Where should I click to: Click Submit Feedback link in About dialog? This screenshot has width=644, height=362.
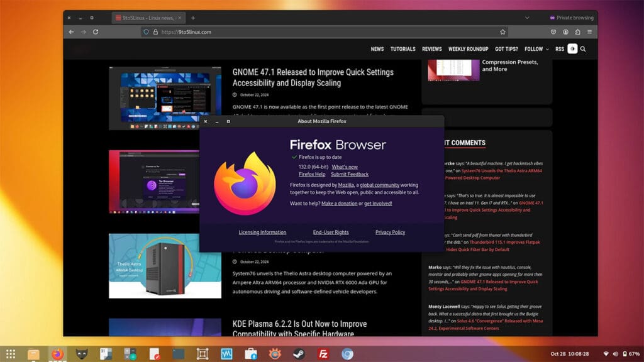tap(350, 175)
